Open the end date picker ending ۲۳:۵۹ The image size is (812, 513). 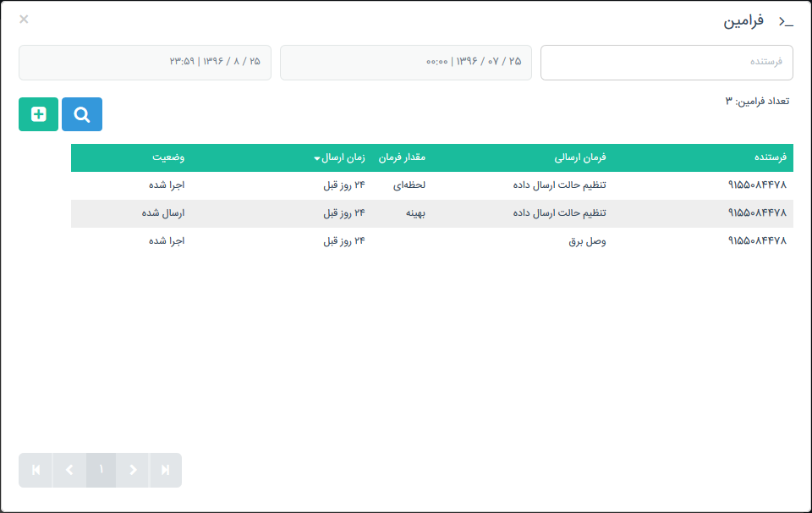point(145,63)
